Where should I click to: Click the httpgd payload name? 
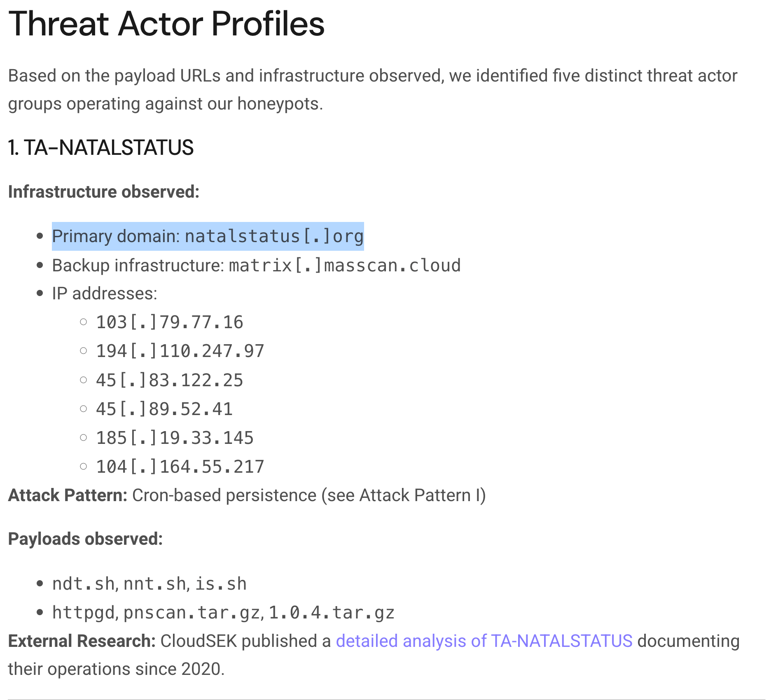click(x=84, y=613)
